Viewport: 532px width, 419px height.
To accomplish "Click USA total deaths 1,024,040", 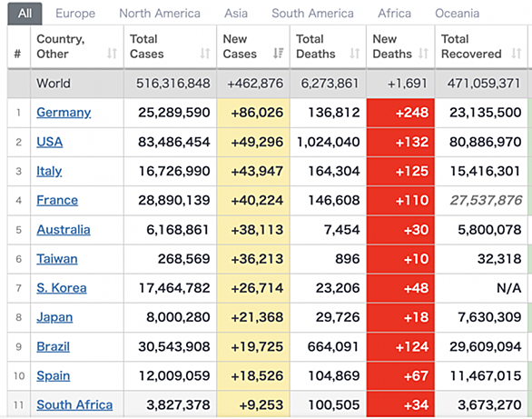I will (x=328, y=142).
